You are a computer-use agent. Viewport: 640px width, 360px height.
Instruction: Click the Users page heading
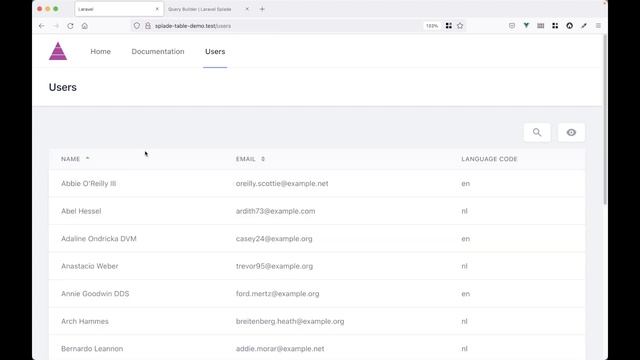tap(63, 87)
